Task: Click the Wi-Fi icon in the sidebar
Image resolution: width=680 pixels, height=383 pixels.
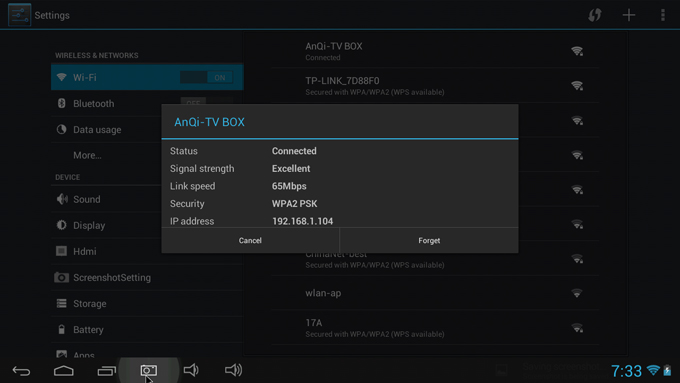Action: (x=62, y=77)
